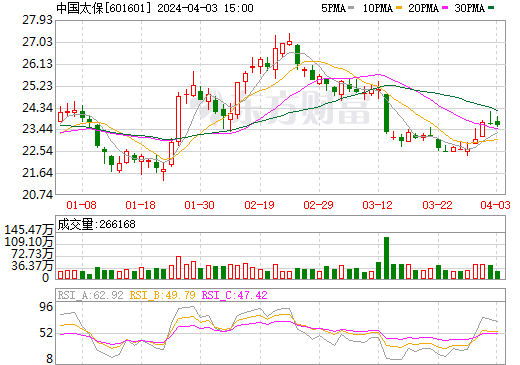Click the 25.23 price axis label
The image size is (520, 365).
pos(37,86)
